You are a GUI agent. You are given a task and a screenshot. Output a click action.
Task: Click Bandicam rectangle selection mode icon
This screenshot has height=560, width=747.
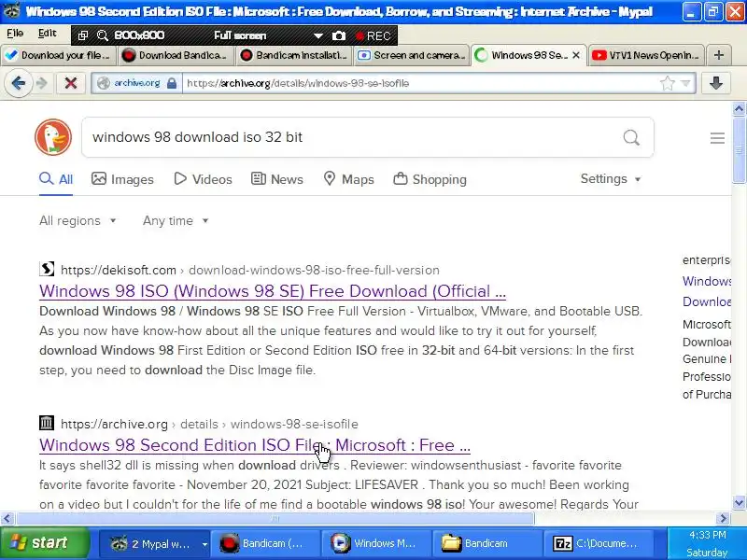click(x=83, y=35)
